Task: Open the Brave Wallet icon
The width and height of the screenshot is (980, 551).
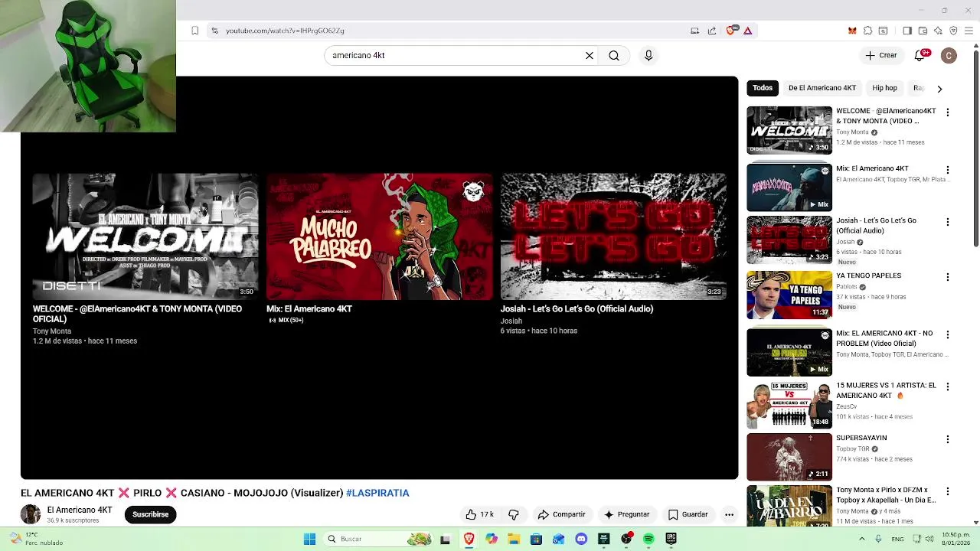Action: (x=923, y=31)
